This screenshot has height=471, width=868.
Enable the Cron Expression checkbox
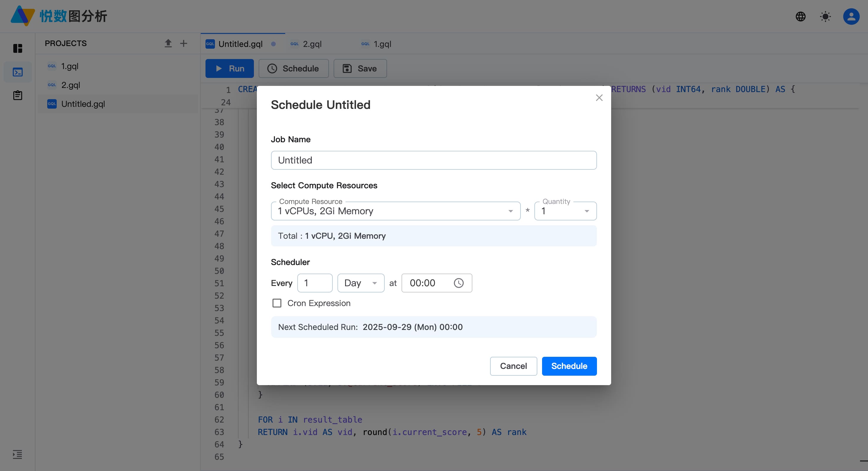click(277, 303)
